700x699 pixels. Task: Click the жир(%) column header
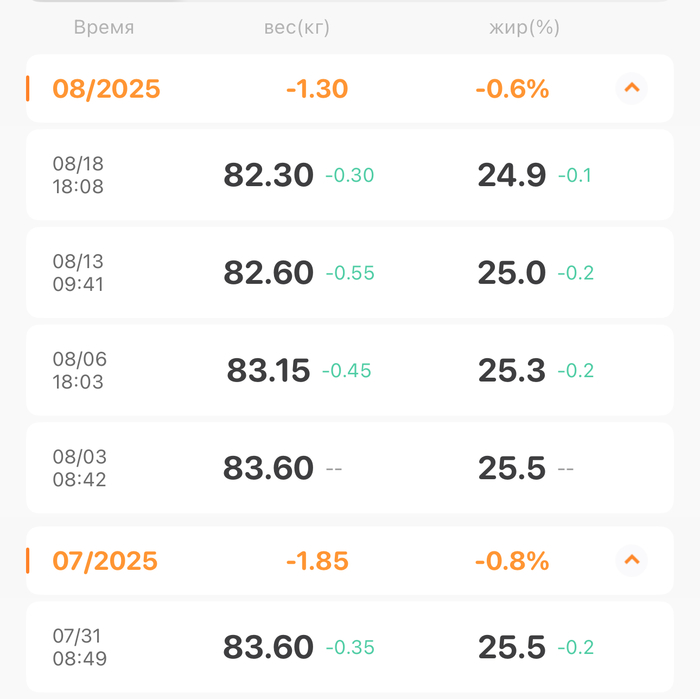click(x=524, y=28)
